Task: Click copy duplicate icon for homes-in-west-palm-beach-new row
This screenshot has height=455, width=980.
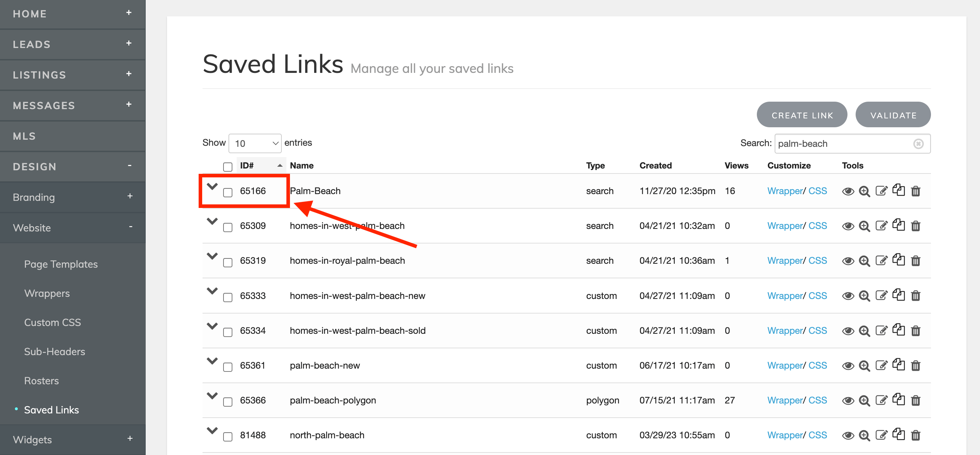Action: [x=898, y=295]
